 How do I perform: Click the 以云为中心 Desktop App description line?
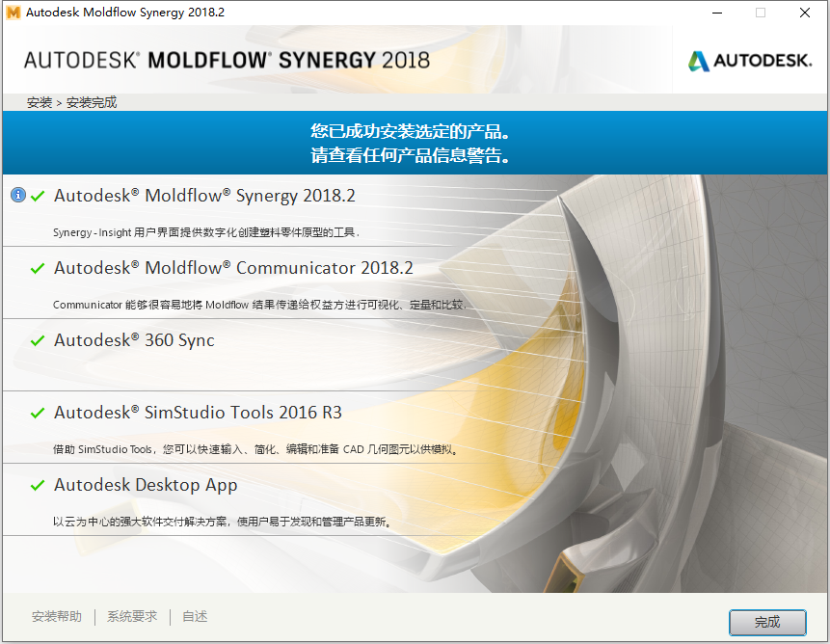pyautogui.click(x=223, y=522)
